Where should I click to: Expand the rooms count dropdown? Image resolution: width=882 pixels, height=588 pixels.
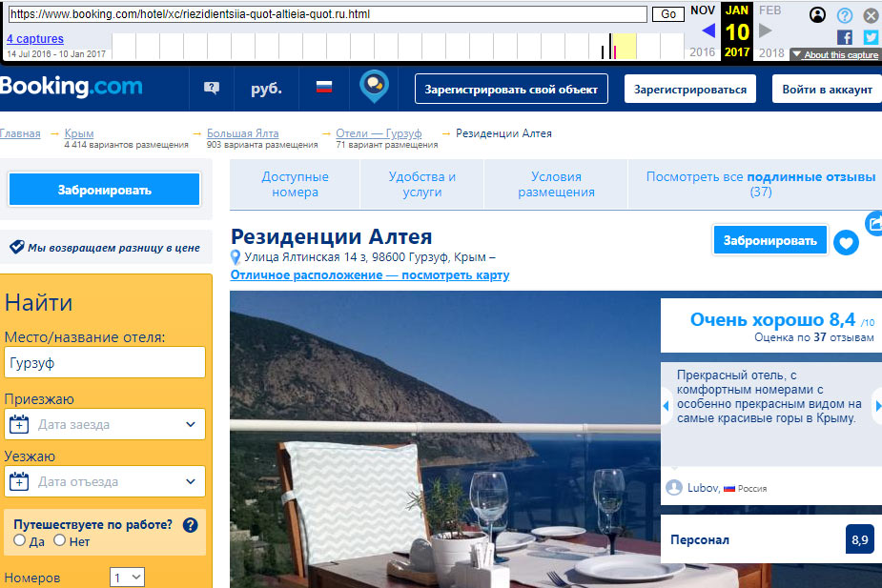[x=128, y=577]
